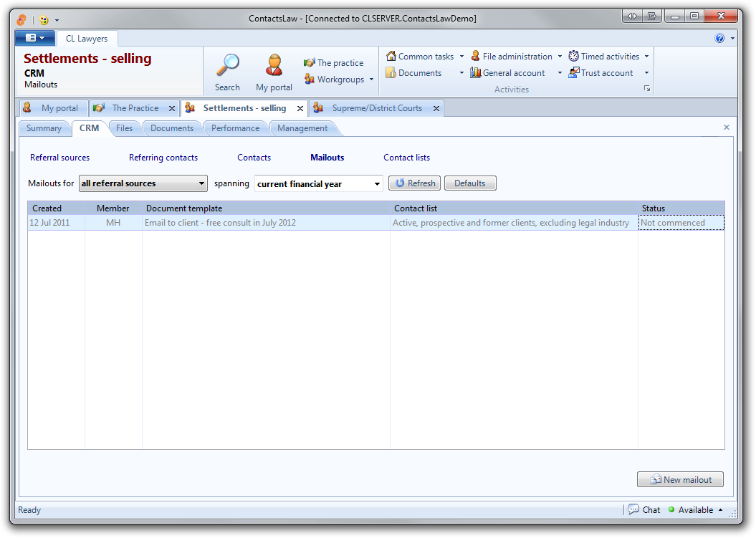Open the Referral sources link

[x=59, y=158]
